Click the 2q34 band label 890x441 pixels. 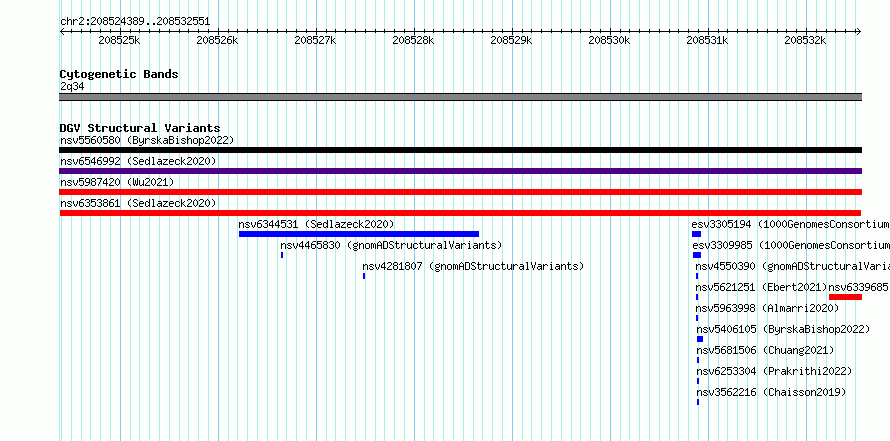pyautogui.click(x=72, y=86)
